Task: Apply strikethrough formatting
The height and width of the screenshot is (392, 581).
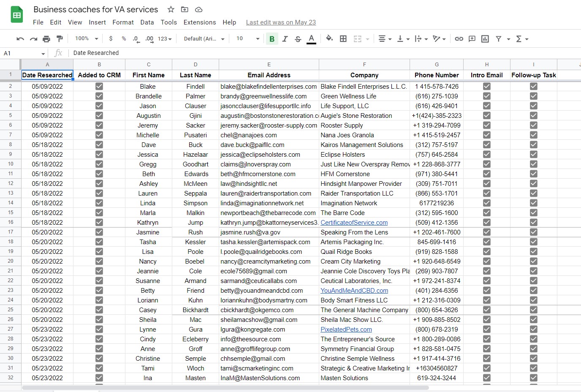Action: tap(298, 39)
